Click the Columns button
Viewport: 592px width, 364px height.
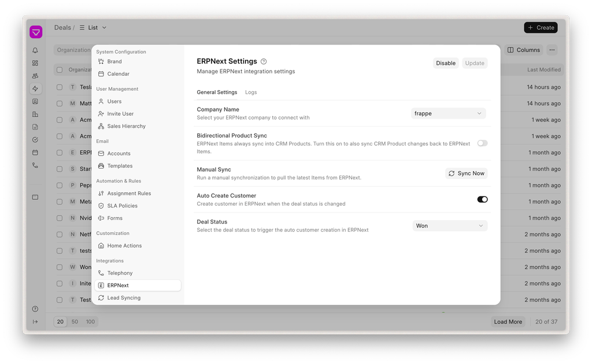tap(523, 50)
